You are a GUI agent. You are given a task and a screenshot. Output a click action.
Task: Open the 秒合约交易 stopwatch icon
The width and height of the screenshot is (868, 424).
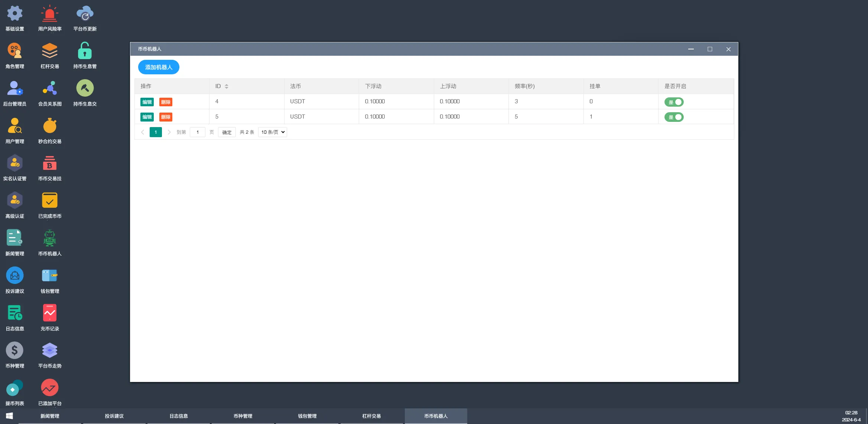50,126
